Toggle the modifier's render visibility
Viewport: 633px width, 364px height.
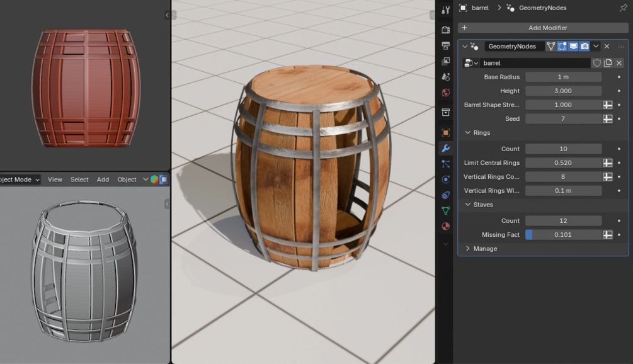point(585,46)
